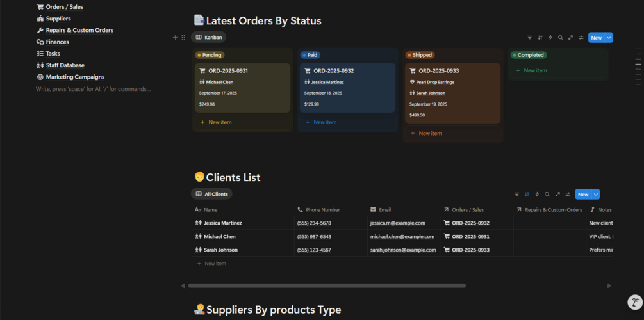Click the search icon in Clients List toolbar

pyautogui.click(x=547, y=195)
